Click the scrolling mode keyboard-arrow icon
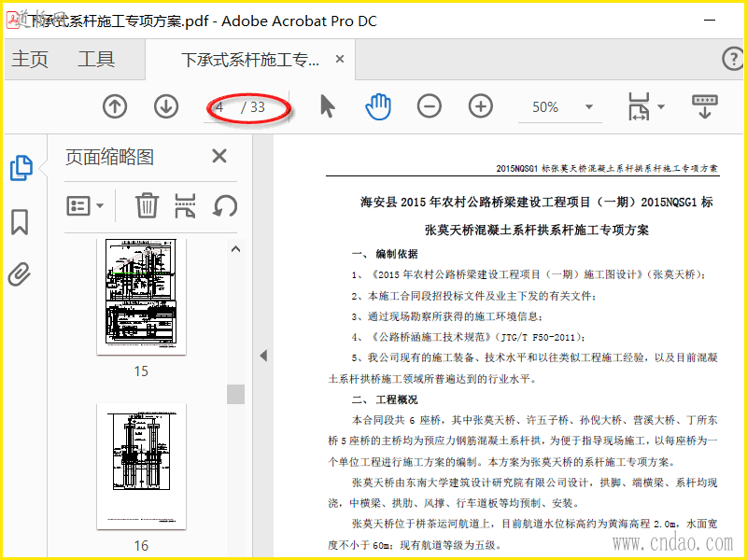Screen dimensions: 747x560 (x=705, y=106)
